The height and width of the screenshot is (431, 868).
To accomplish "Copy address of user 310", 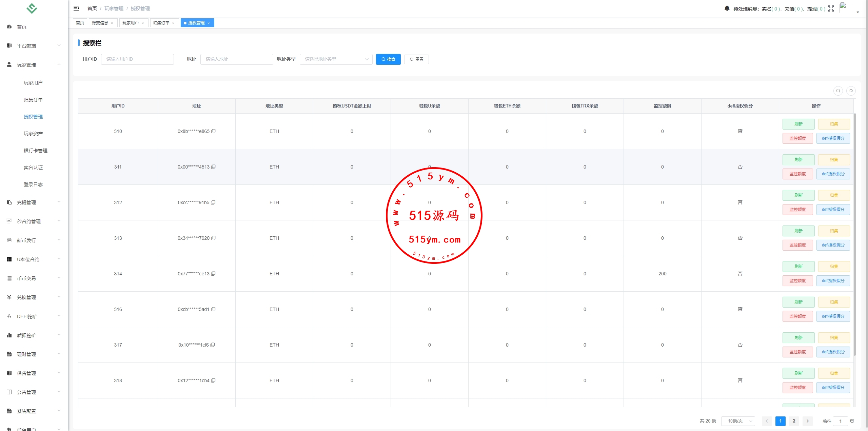I will coord(214,131).
